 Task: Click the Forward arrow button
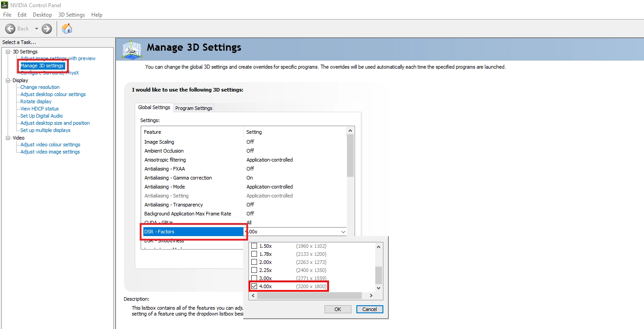[x=47, y=29]
